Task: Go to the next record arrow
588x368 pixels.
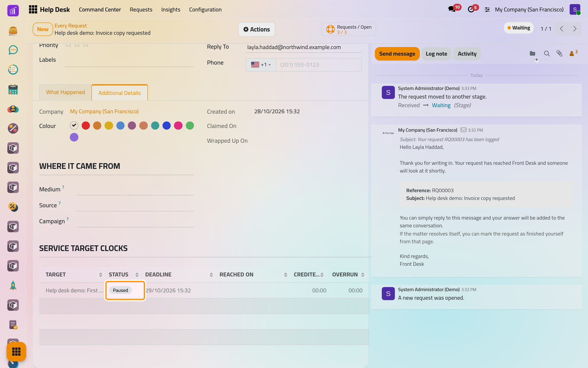Action: 575,29
